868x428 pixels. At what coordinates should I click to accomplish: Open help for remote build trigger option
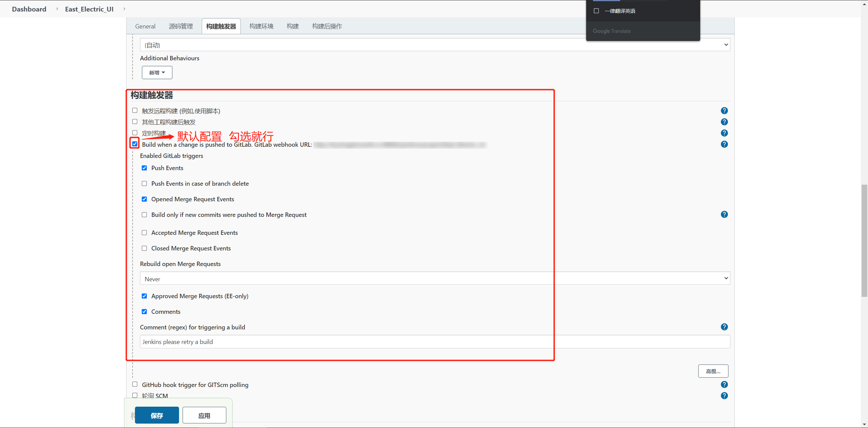(x=724, y=111)
